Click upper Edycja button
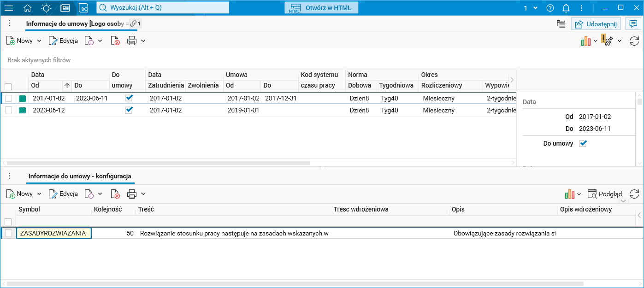Viewport: 644px width, 288px height. click(63, 41)
